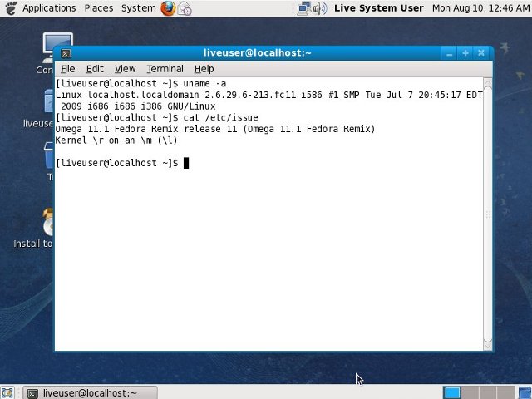Viewport: 532px width, 399px height.
Task: Launch Firefox from the top panel
Action: click(168, 8)
